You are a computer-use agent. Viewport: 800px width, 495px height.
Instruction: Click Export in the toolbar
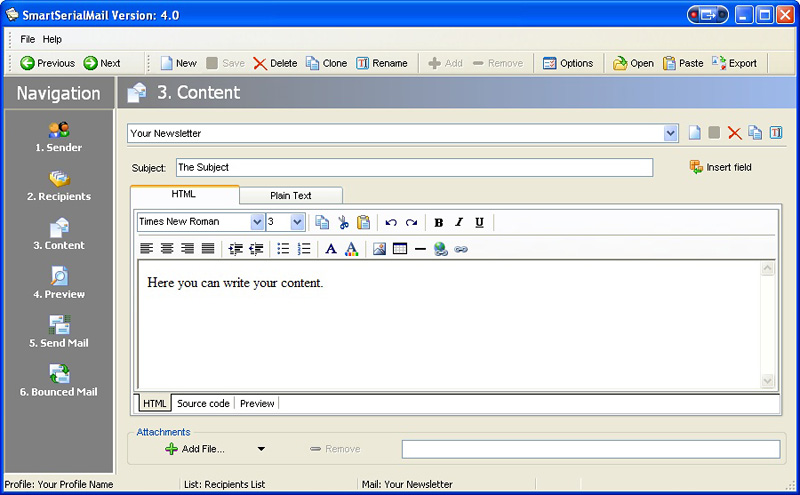pyautogui.click(x=734, y=63)
